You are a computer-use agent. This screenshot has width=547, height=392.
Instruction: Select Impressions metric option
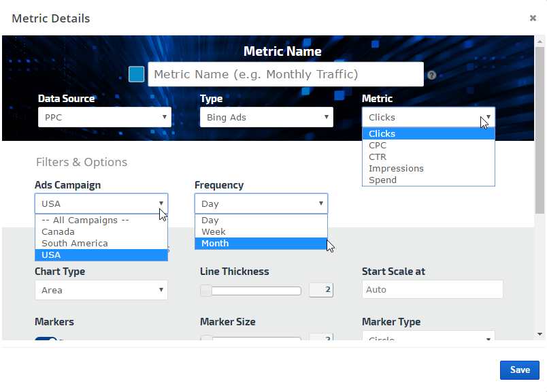coord(396,169)
